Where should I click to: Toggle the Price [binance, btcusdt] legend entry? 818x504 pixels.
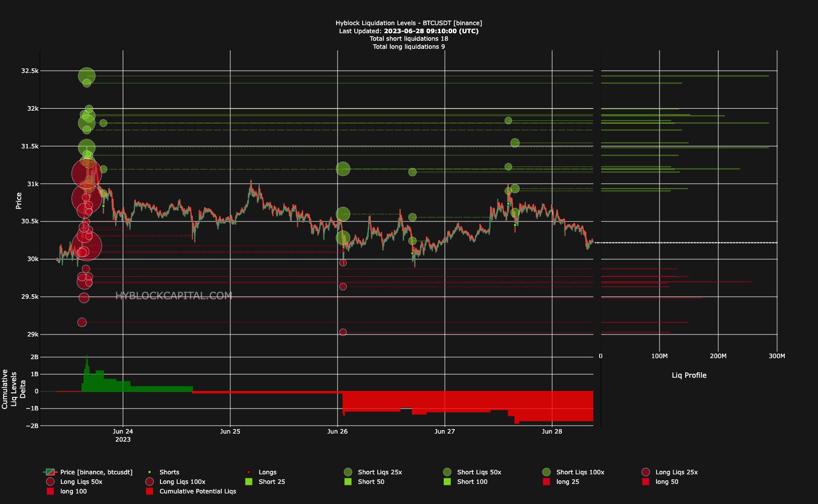tap(89, 472)
